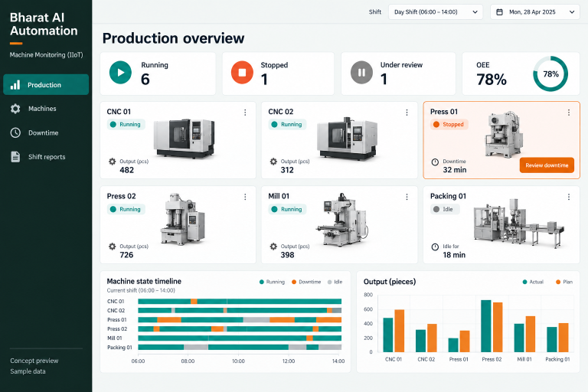Click the CNC 01 output gear icon
The image size is (588, 392).
(x=112, y=162)
